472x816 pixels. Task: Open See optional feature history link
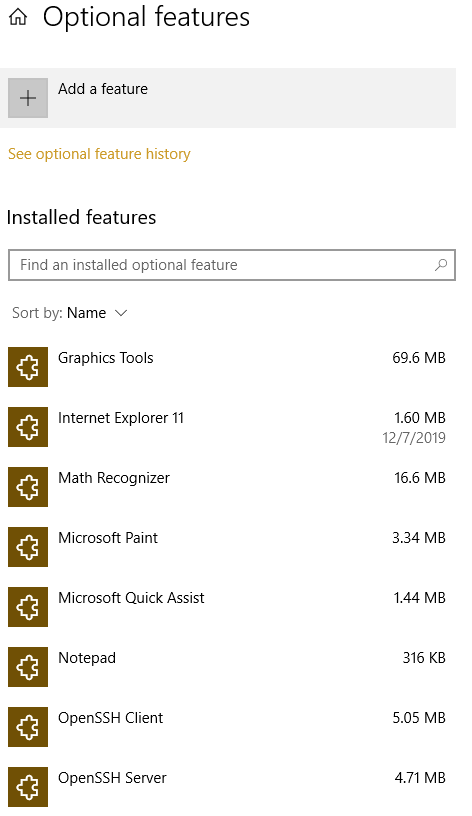point(99,154)
